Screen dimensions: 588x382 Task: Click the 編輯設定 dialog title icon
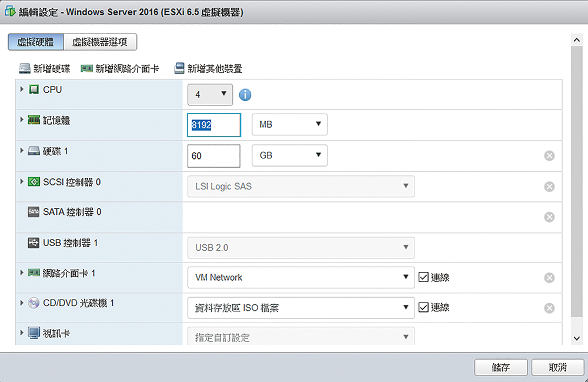[x=10, y=12]
